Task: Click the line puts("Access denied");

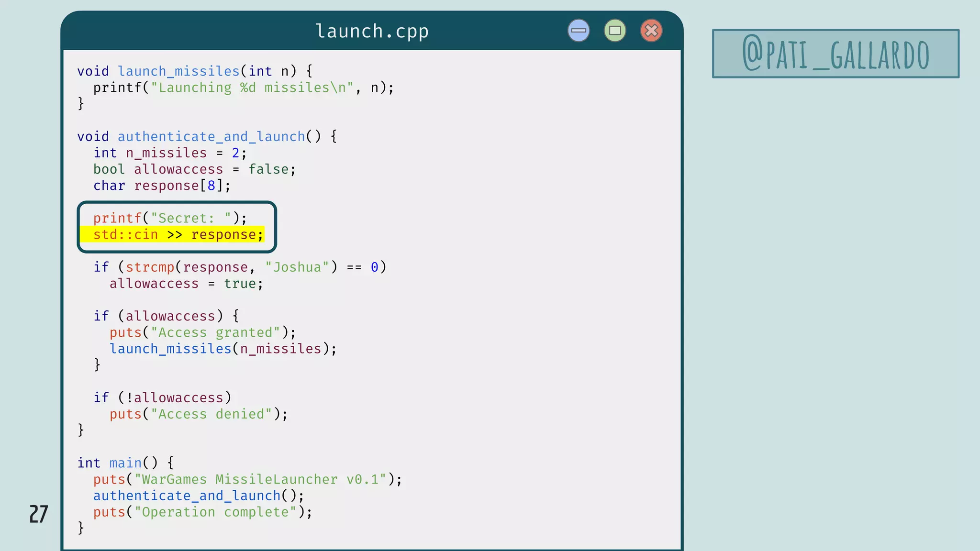Action: [x=199, y=414]
